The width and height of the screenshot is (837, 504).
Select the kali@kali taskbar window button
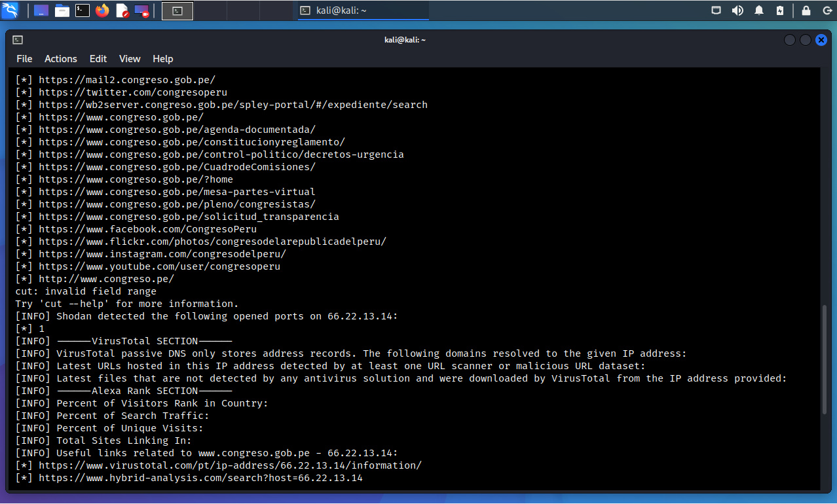[x=363, y=10]
